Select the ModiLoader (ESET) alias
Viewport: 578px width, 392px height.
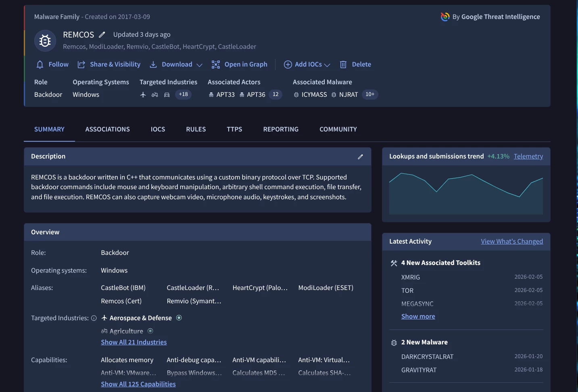(x=326, y=288)
